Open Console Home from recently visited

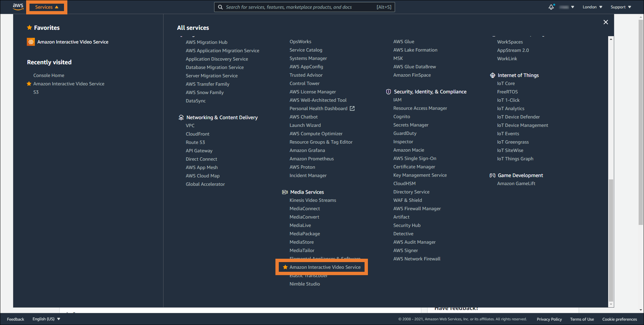49,75
